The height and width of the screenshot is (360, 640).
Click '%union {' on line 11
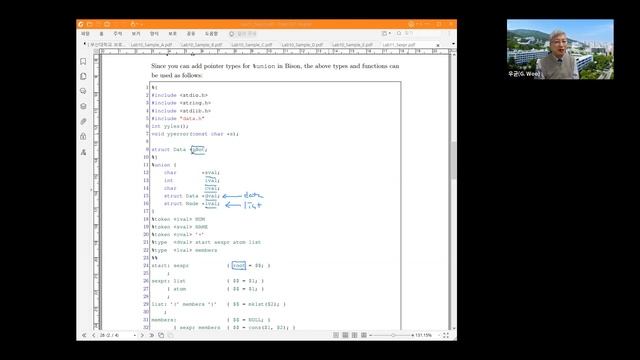(164, 165)
